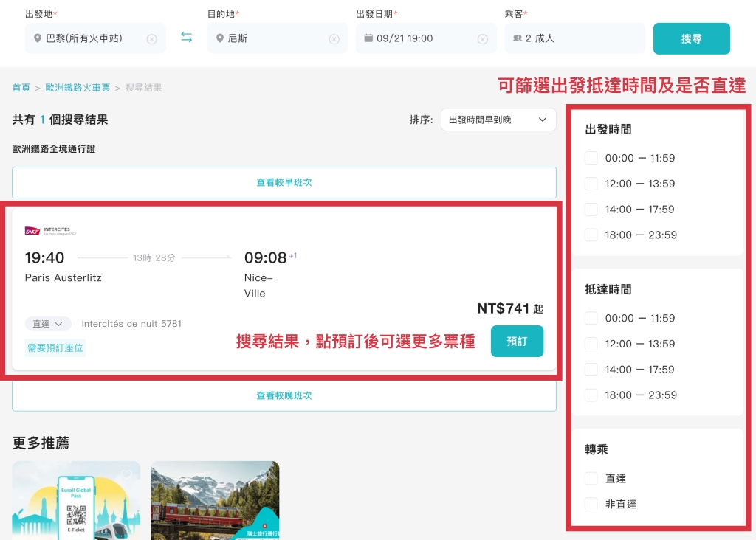Open the departure date field 09/21 19:00
Image resolution: width=756 pixels, height=540 pixels.
click(x=426, y=38)
